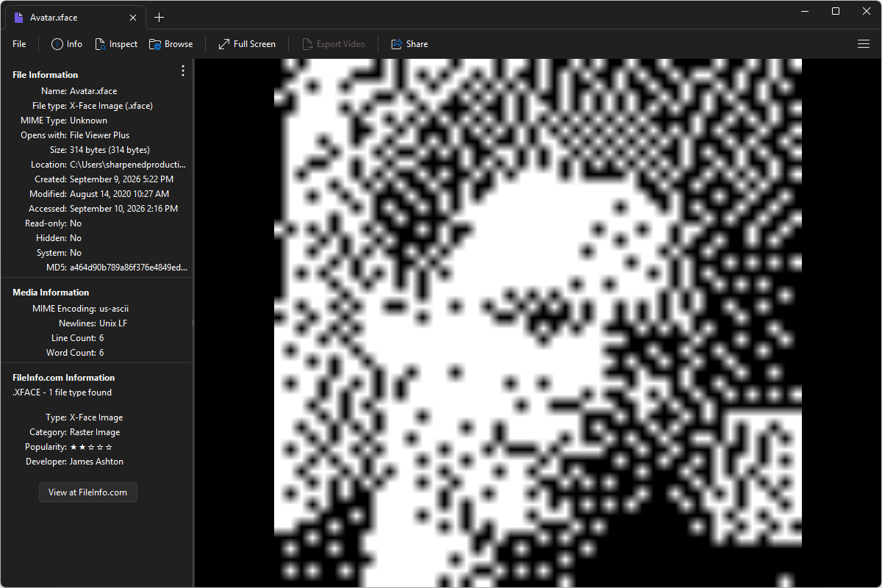Click the FileInfo.com Information section header
882x588 pixels.
coord(64,378)
